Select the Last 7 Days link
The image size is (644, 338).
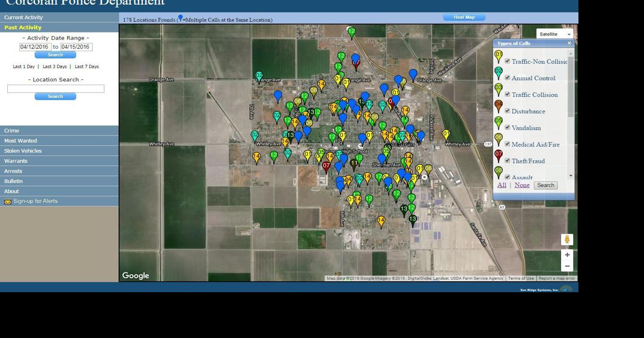(87, 67)
